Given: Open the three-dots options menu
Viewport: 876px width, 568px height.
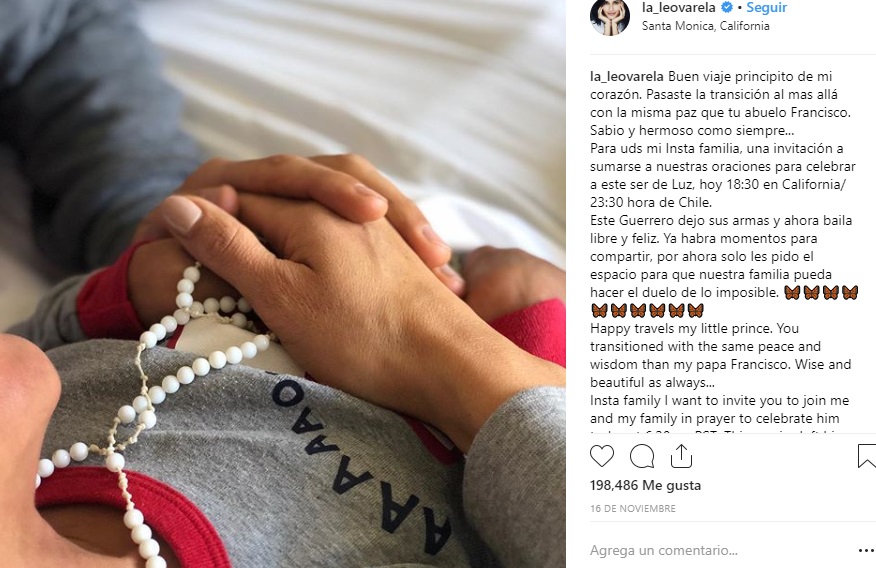Looking at the screenshot, I should click(866, 550).
